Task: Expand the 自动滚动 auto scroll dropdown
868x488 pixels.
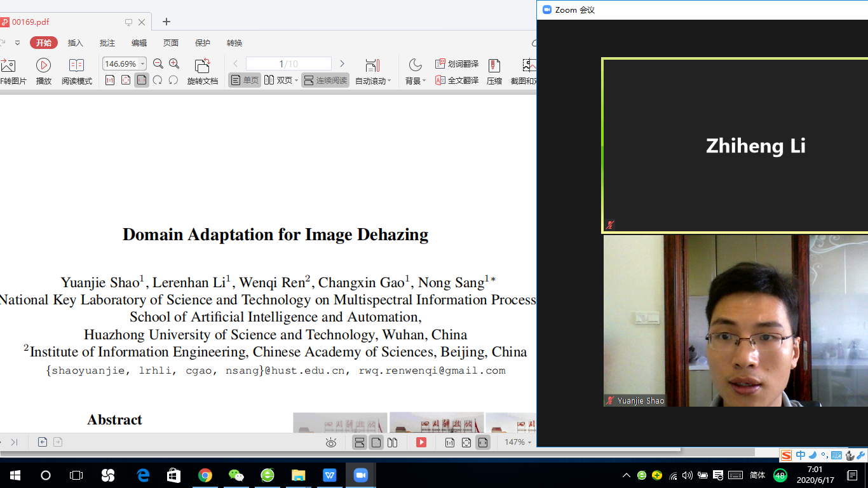Action: [x=389, y=81]
